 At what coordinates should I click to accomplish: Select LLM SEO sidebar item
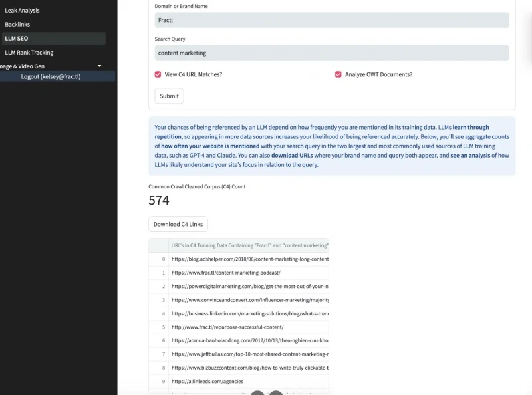click(54, 39)
